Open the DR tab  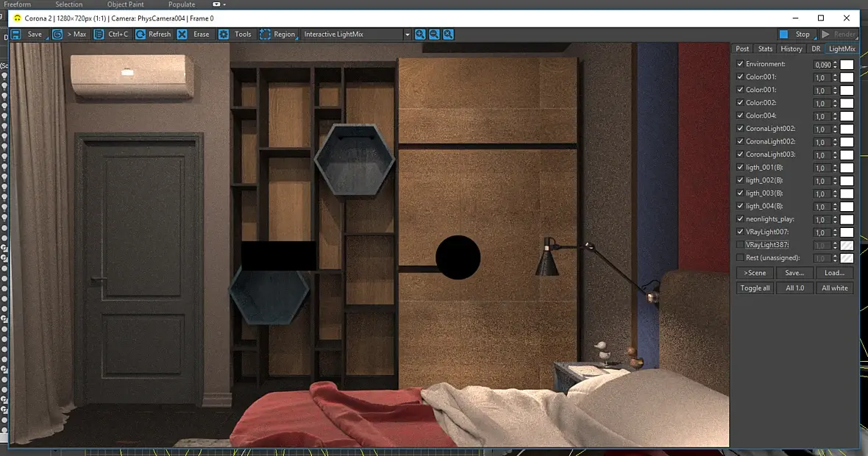816,49
